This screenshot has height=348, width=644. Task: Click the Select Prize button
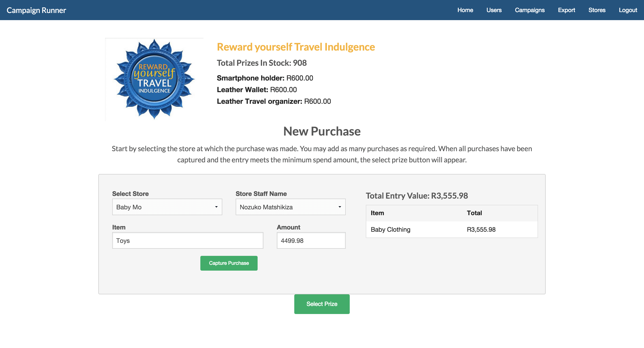click(x=322, y=304)
